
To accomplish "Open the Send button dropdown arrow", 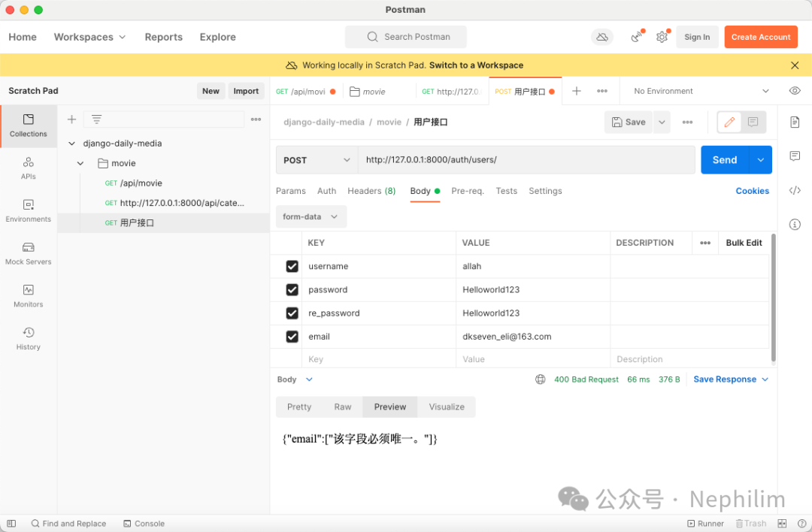I will (x=760, y=160).
